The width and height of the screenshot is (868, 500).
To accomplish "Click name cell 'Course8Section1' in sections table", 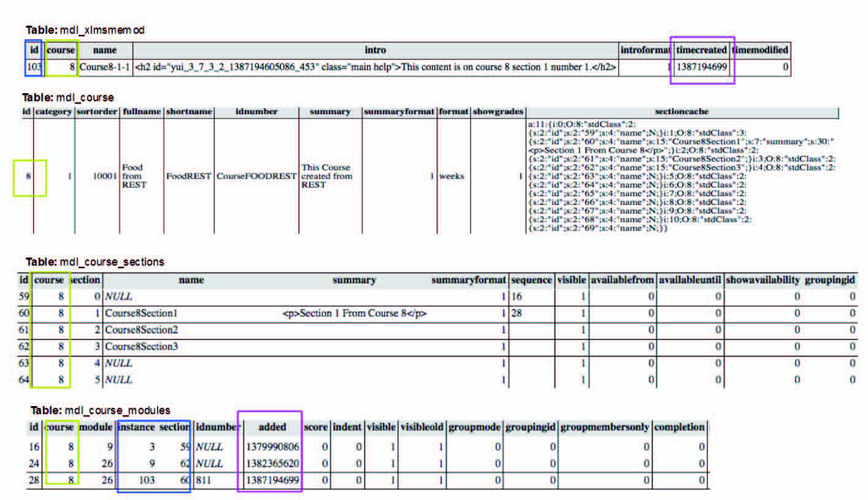I will pyautogui.click(x=141, y=313).
